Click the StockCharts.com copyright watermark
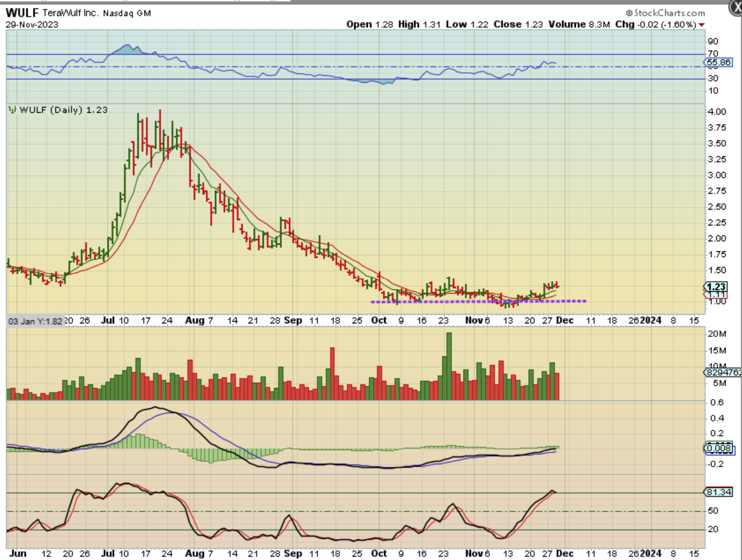 [665, 13]
